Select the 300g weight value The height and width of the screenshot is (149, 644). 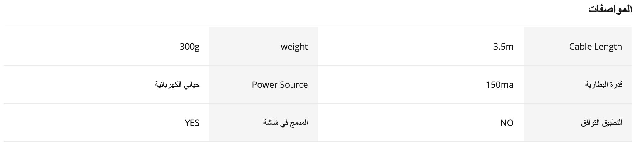(190, 47)
